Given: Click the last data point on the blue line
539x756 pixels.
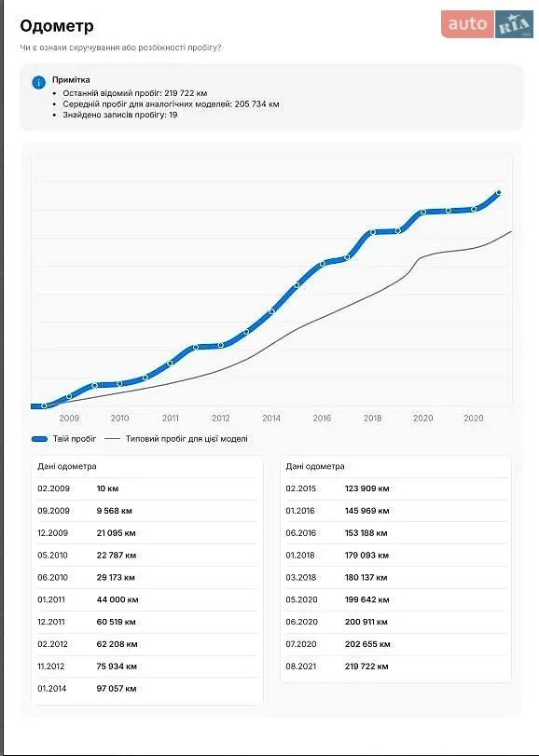Looking at the screenshot, I should click(x=499, y=193).
